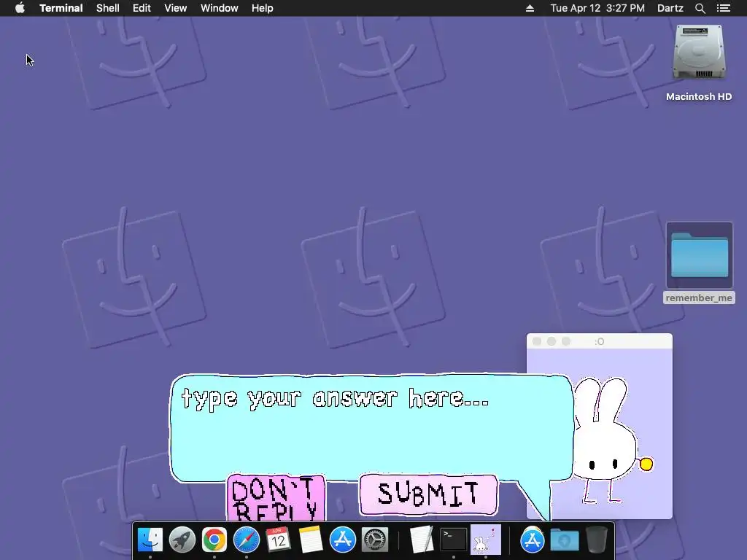This screenshot has width=747, height=560.
Task: Click the date and time in menu bar
Action: tap(597, 8)
